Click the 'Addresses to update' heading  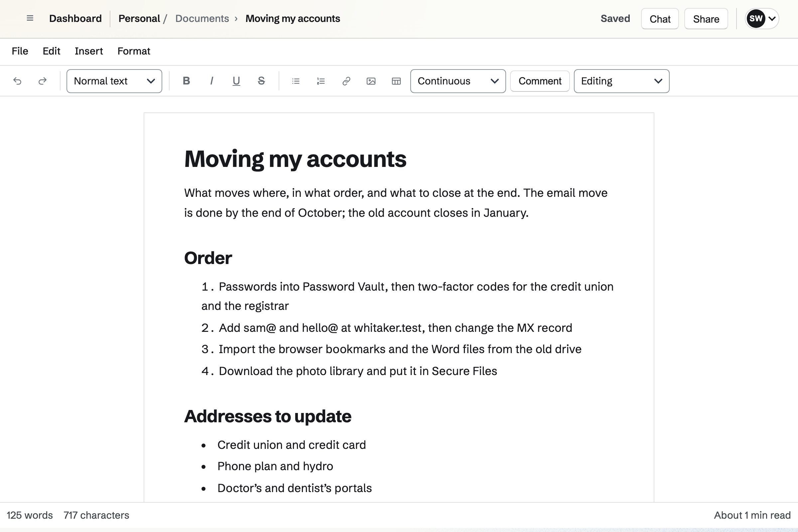[268, 416]
